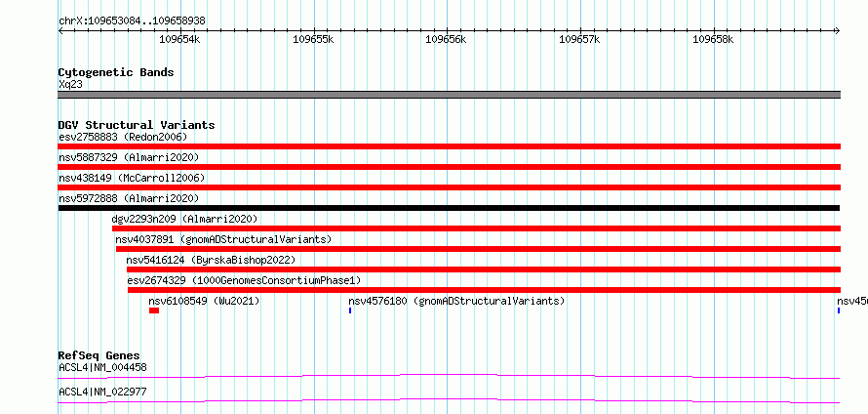Click the esv2674329 (1000GenomesConsortiumPhase1) label
The height and width of the screenshot is (414, 868).
coord(244,280)
